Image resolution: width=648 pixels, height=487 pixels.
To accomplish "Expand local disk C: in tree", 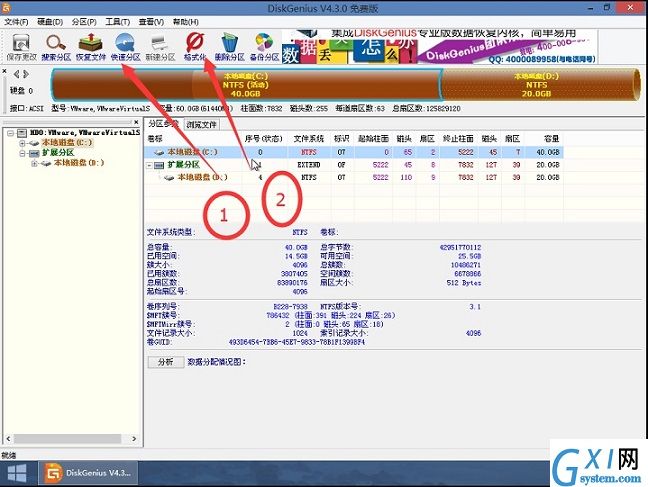I will [x=22, y=143].
